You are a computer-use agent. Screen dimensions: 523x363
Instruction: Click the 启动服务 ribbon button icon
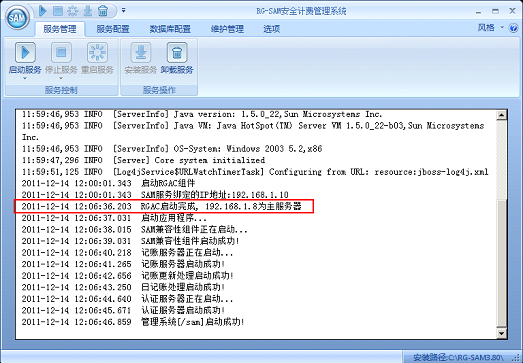(25, 52)
